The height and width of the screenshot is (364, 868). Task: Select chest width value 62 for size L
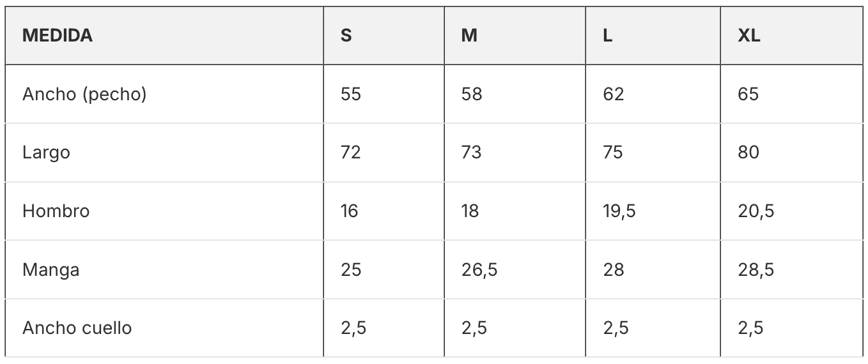(613, 95)
